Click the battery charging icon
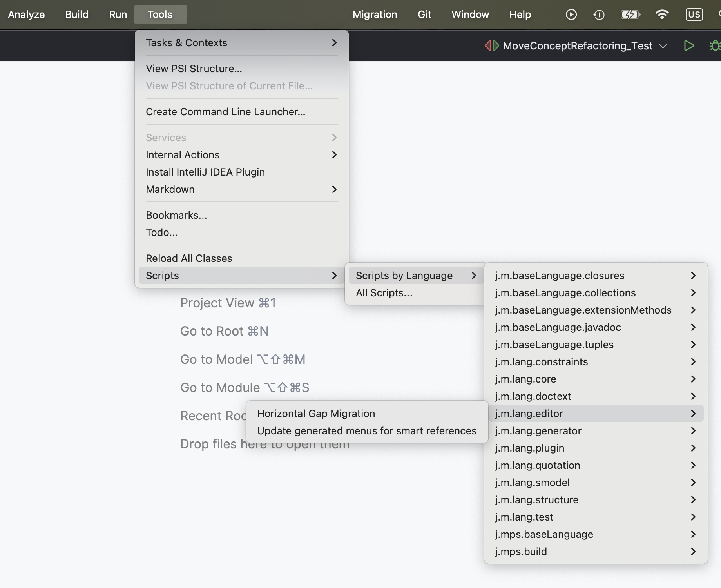 pyautogui.click(x=630, y=15)
